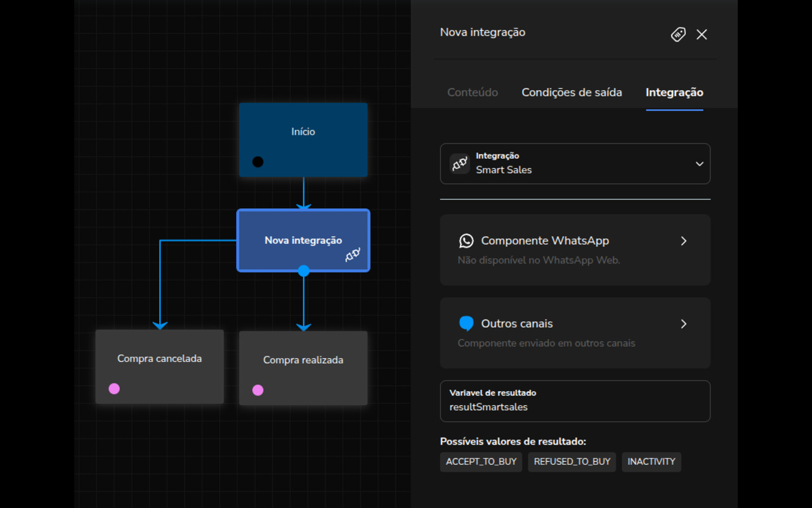Close the Nova integração panel
Screen dimensions: 812x508
pyautogui.click(x=702, y=34)
